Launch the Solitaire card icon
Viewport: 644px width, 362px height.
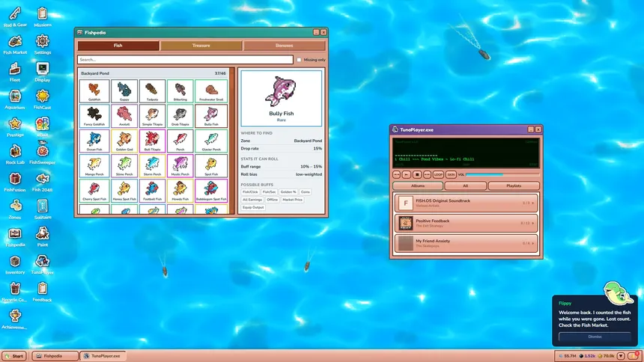[42, 209]
